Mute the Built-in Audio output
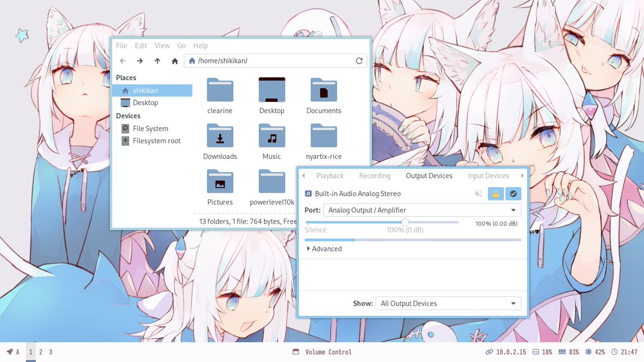Screen dimensions: 644x362 click(x=479, y=194)
